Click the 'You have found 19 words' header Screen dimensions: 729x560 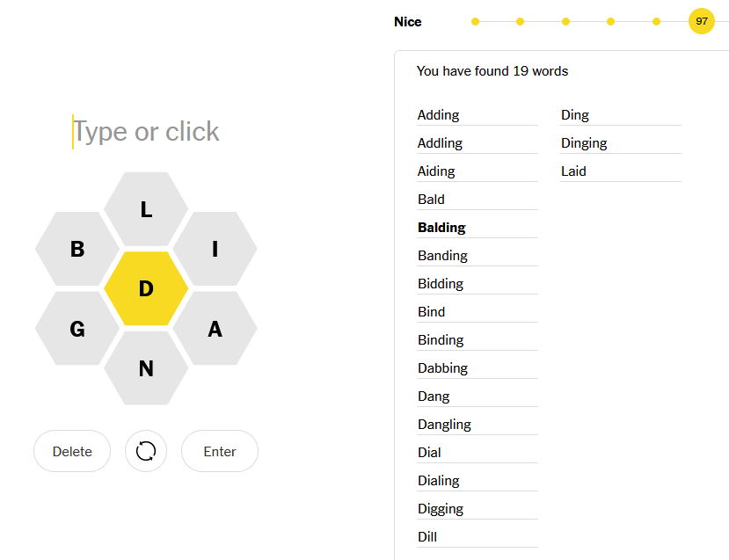point(492,71)
